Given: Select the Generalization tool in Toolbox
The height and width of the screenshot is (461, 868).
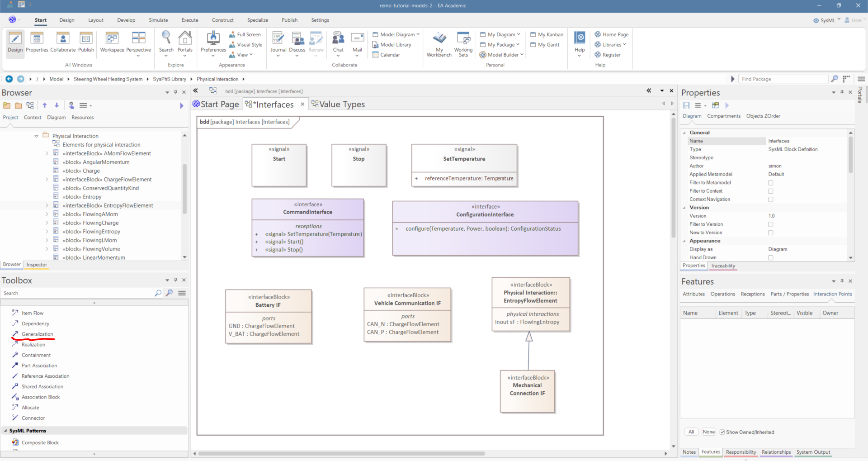Looking at the screenshot, I should pos(37,334).
